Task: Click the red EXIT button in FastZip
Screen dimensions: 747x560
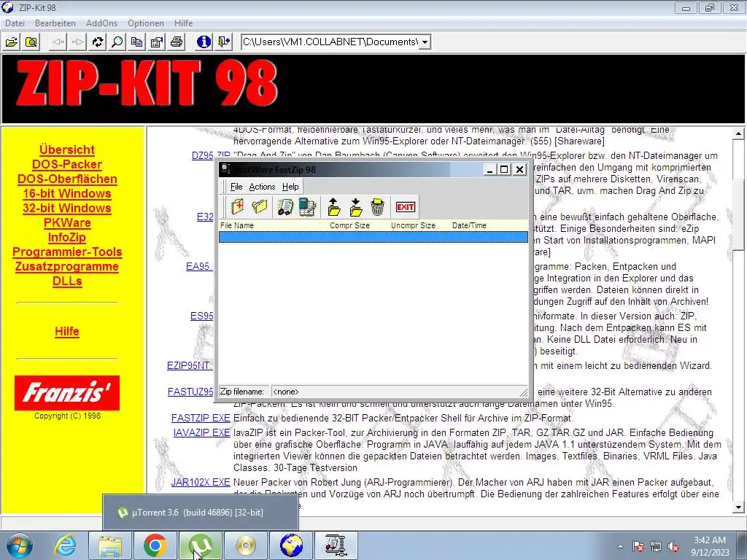Action: 406,207
